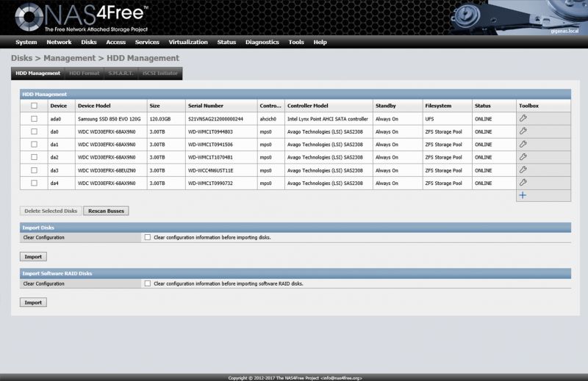Toggle the select-all disks checkbox in header
Screen dimensions: 588x381
34,106
